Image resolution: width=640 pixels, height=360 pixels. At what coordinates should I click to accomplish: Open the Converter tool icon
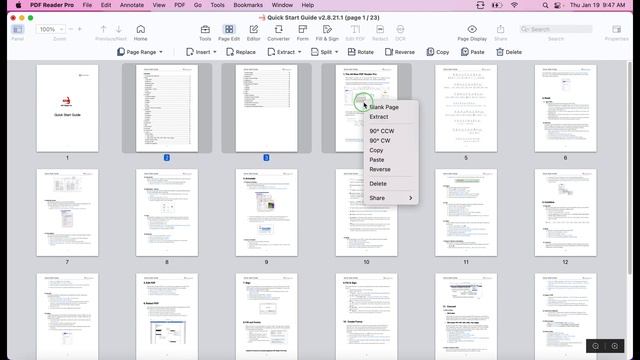[x=278, y=29]
